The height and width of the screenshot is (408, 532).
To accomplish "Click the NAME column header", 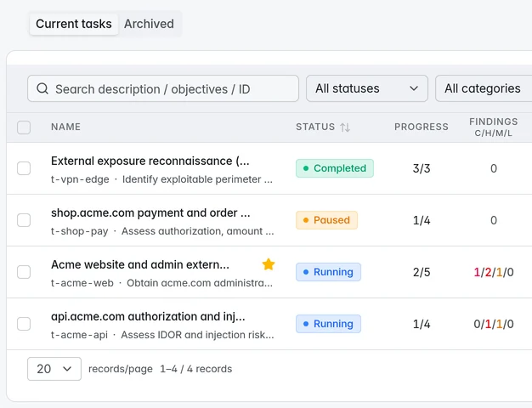I will 65,127.
